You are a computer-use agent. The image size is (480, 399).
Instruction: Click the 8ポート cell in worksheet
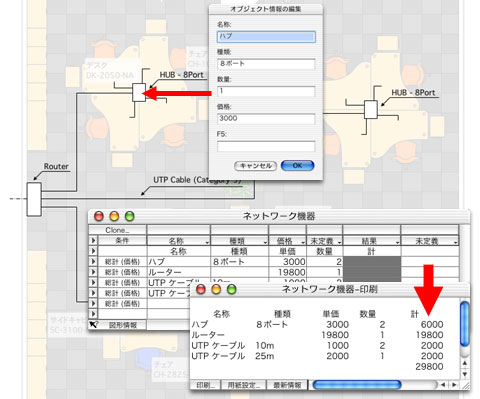239,262
